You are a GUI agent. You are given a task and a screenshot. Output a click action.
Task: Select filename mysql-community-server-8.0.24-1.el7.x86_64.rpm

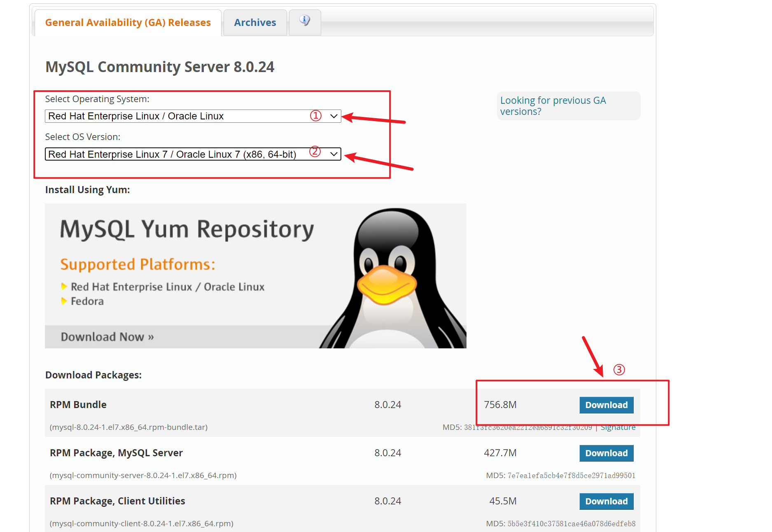click(x=143, y=476)
